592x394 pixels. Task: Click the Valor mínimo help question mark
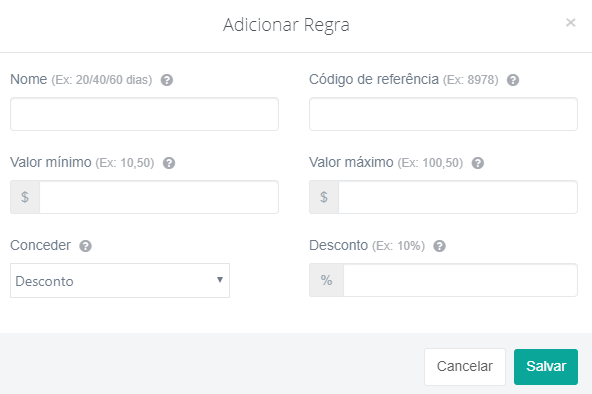click(x=169, y=163)
